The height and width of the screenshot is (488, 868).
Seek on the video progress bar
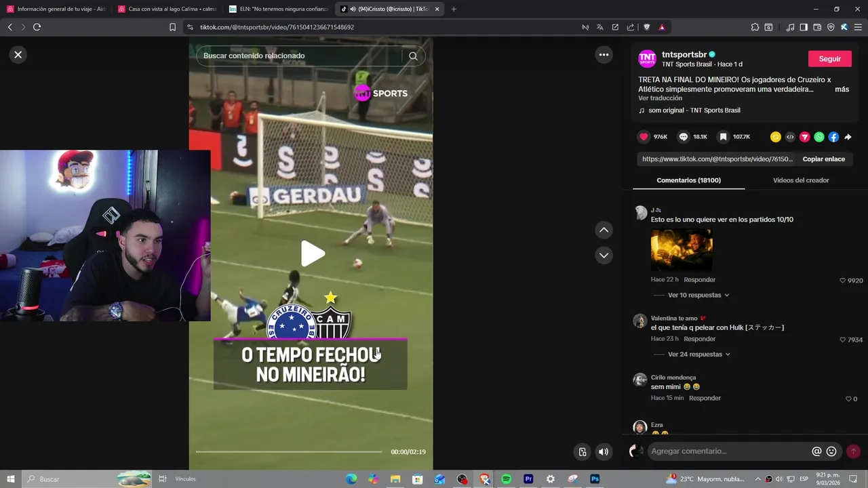(x=290, y=451)
